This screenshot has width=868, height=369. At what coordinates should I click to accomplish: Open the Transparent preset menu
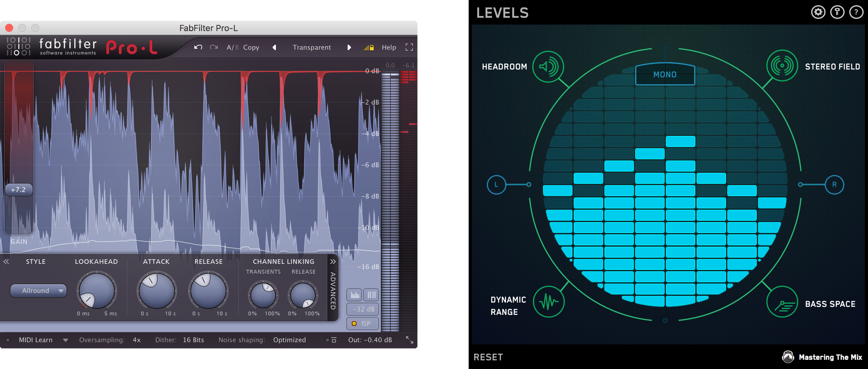tap(312, 47)
